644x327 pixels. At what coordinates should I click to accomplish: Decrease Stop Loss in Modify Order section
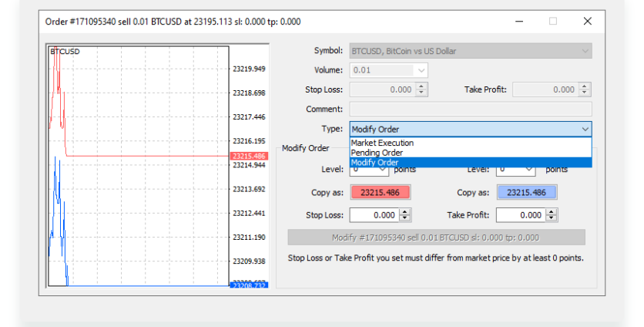point(405,219)
